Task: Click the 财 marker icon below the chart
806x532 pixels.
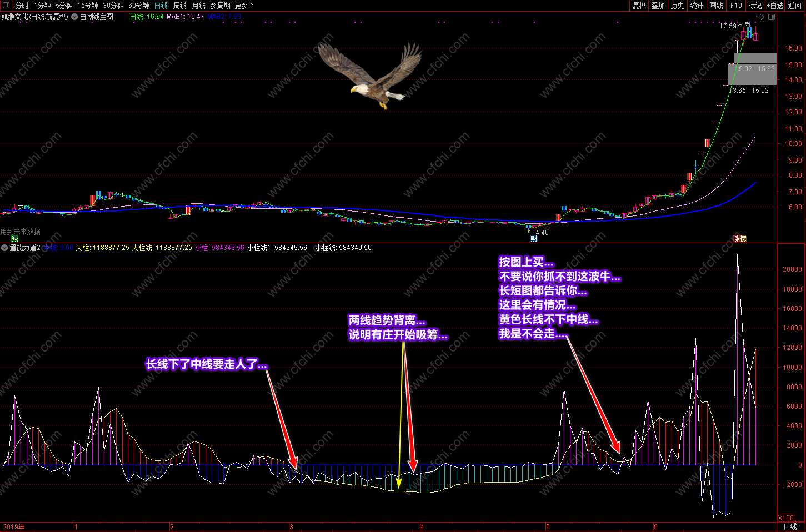Action: [534, 239]
